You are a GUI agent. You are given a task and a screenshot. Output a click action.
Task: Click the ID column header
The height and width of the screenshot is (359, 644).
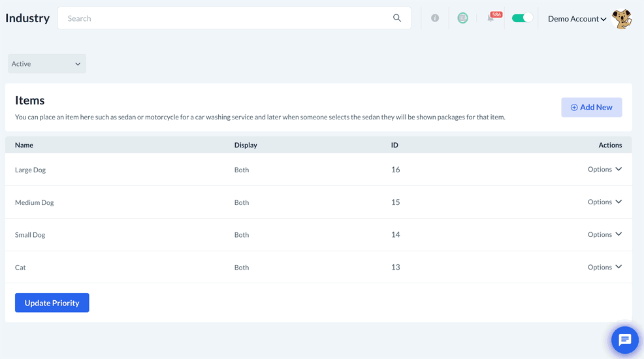[x=394, y=145]
